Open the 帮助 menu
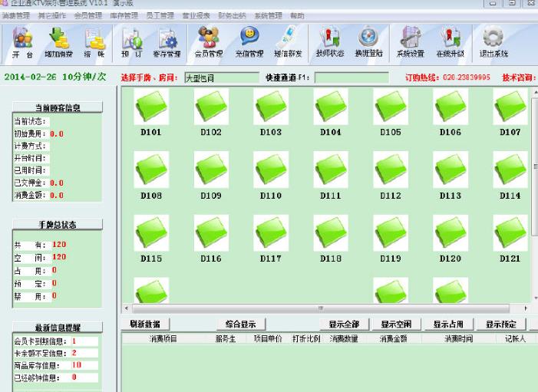 click(x=297, y=16)
